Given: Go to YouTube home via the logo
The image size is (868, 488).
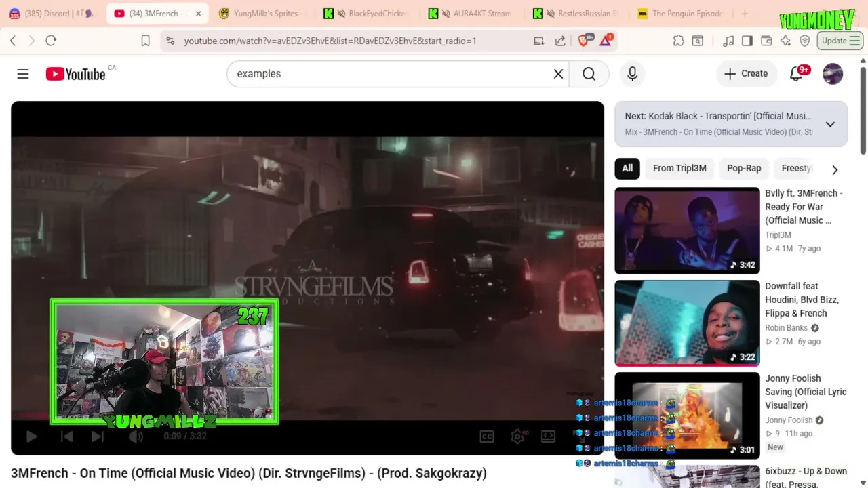Looking at the screenshot, I should (x=75, y=74).
